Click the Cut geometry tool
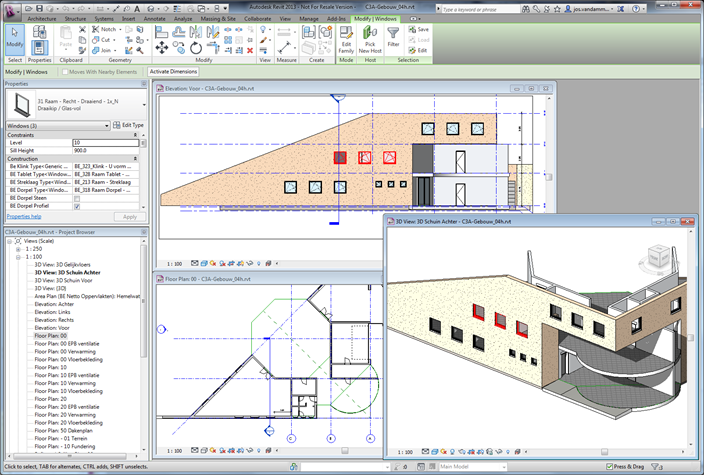 pos(102,40)
